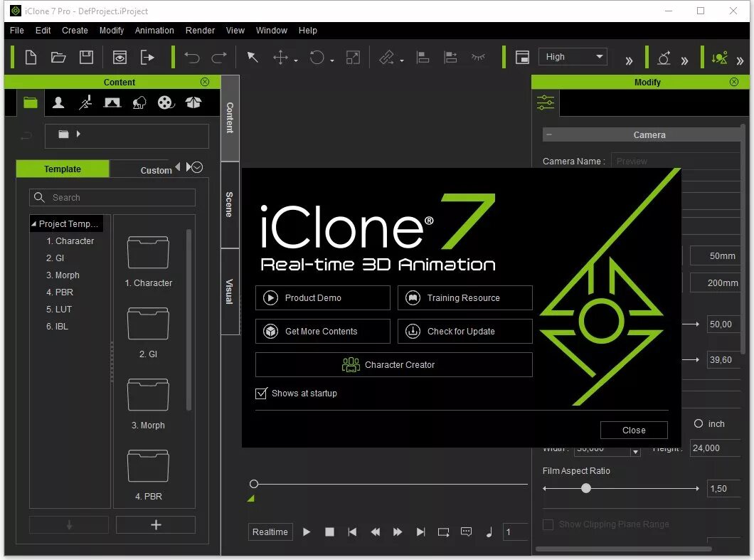Activate the Rotate tool
This screenshot has height=560, width=754.
point(317,58)
